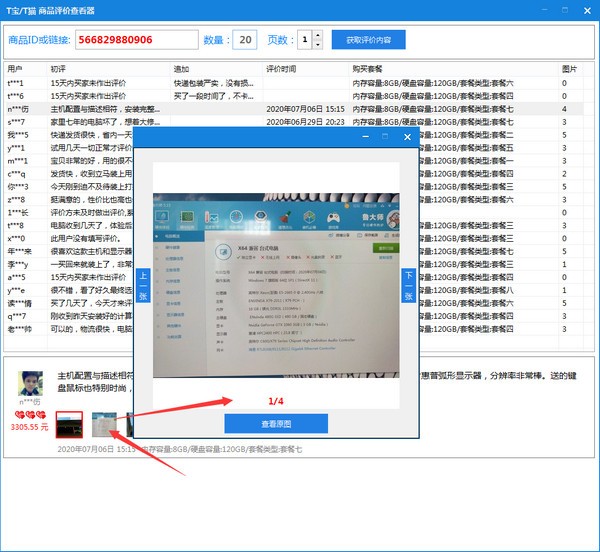Click 下一张 for the next image
600x552 pixels.
pos(408,283)
